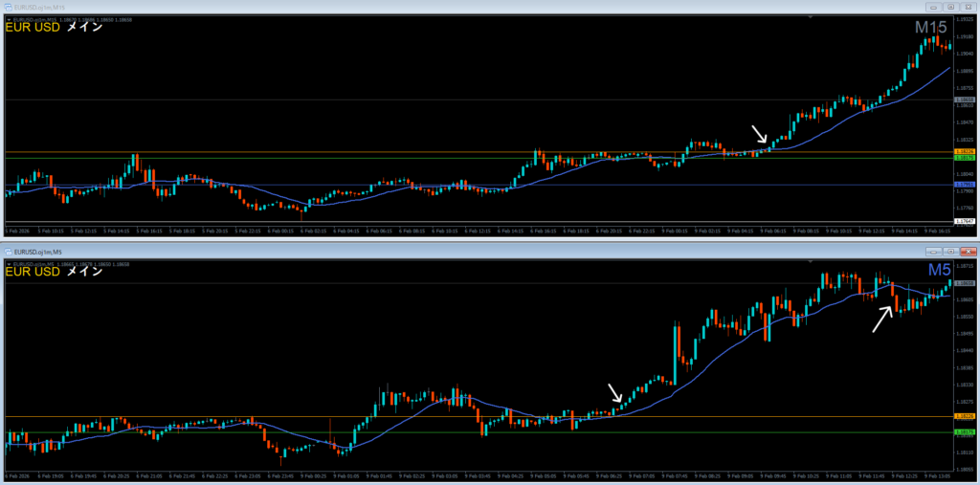Select the down-pointing white arrow on M5 chart

tap(615, 392)
